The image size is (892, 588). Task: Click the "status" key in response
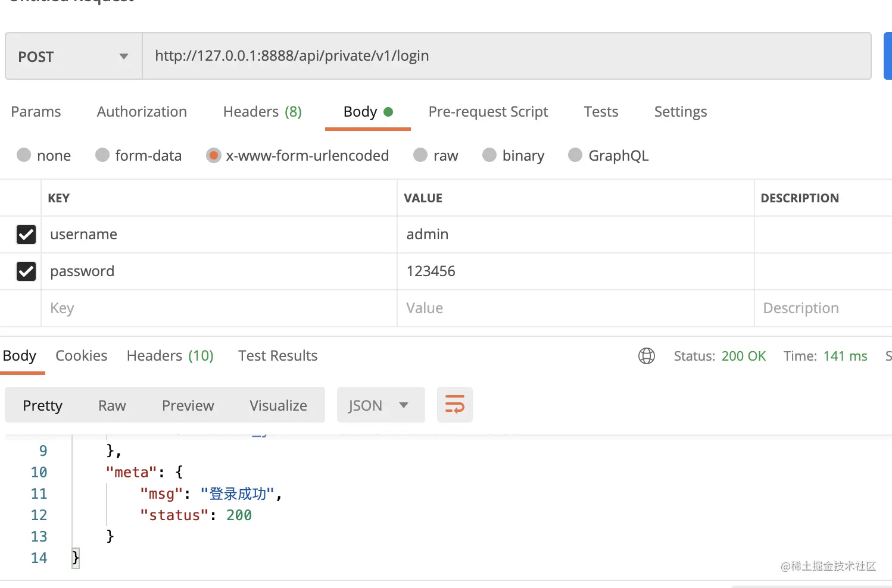point(174,515)
